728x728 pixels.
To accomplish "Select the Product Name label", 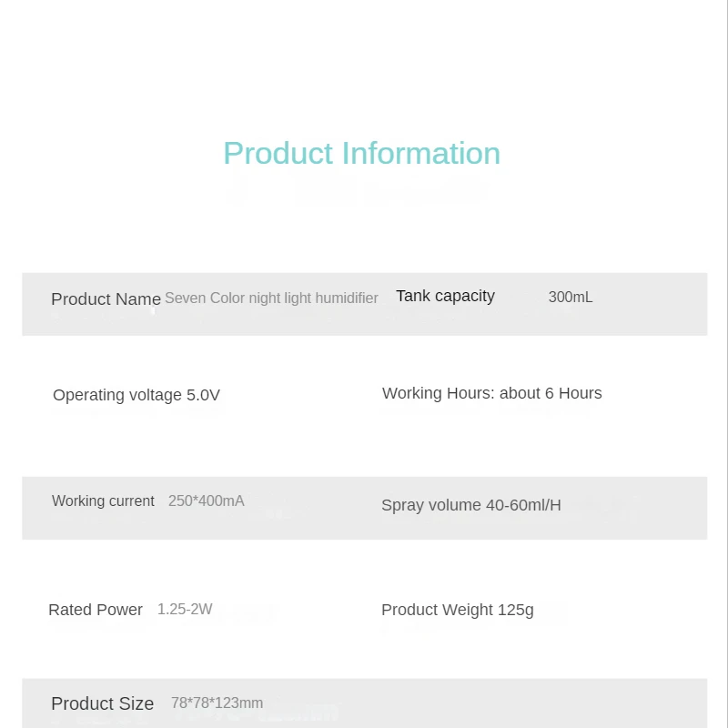I will pyautogui.click(x=106, y=299).
